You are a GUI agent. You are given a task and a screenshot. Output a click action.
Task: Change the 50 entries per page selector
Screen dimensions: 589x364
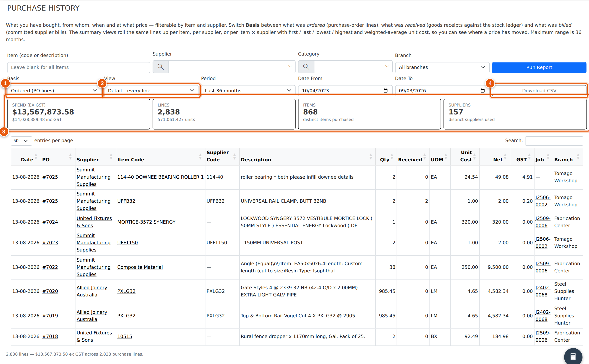click(21, 141)
